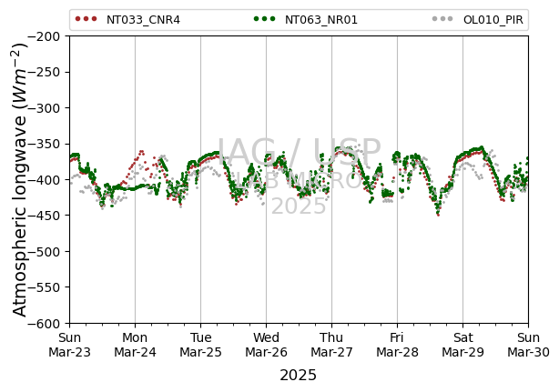559x392 pixels.
Task: Click the −250 y-axis tick label
Action: [46, 72]
